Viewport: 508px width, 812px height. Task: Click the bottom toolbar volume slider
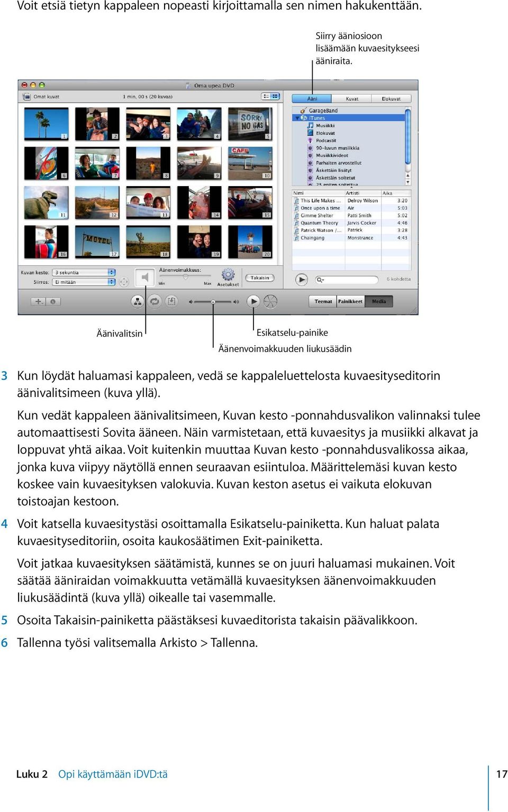tap(213, 302)
